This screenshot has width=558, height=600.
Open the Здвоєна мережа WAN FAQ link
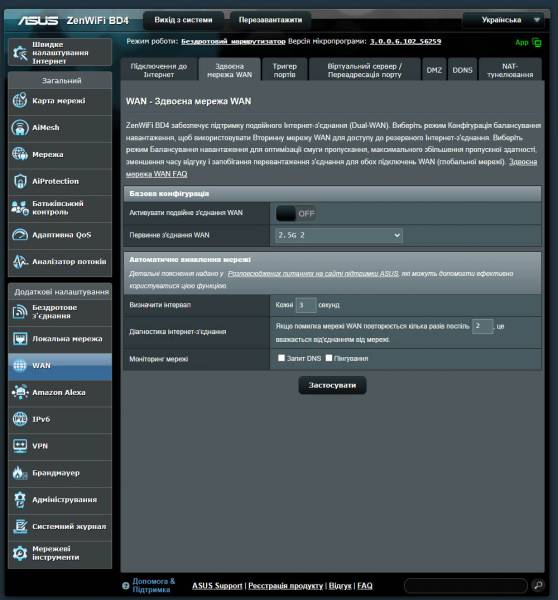(x=156, y=174)
